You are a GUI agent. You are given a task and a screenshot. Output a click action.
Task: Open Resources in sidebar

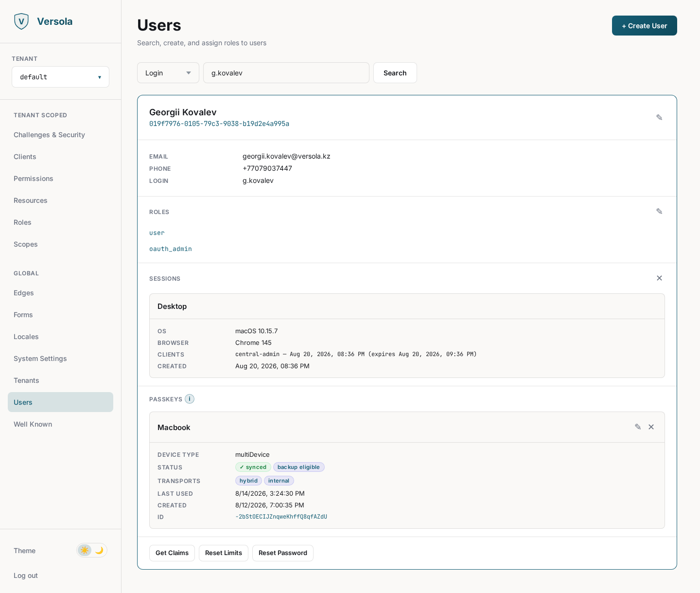tap(60, 200)
